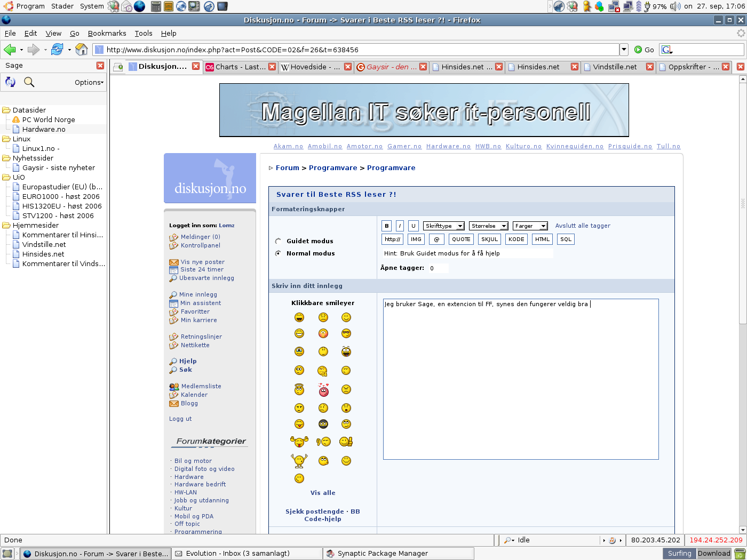Collapse the Hjemmesider folder
This screenshot has height=560, width=747.
click(x=6, y=225)
